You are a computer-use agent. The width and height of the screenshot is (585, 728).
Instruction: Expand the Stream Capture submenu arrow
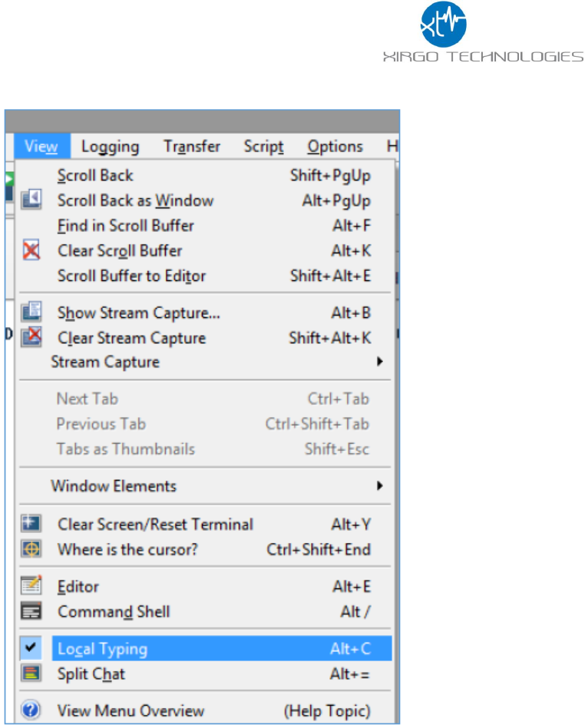point(379,362)
